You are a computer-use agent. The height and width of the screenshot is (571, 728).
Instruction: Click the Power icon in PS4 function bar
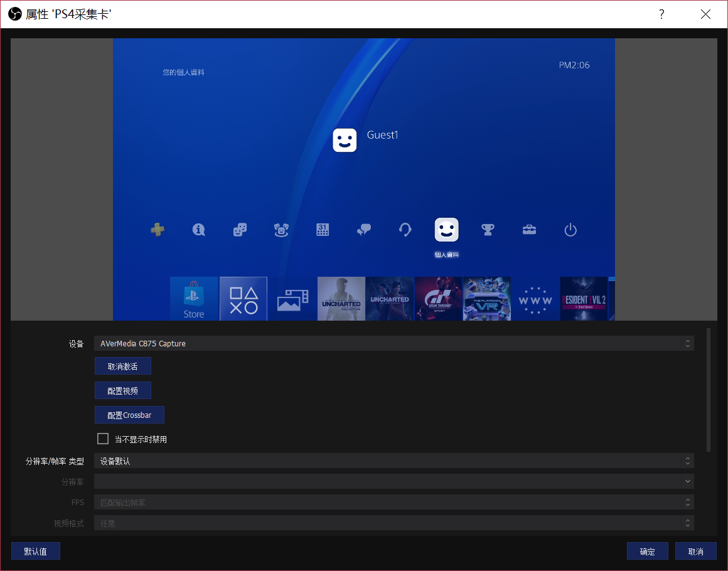(x=570, y=229)
